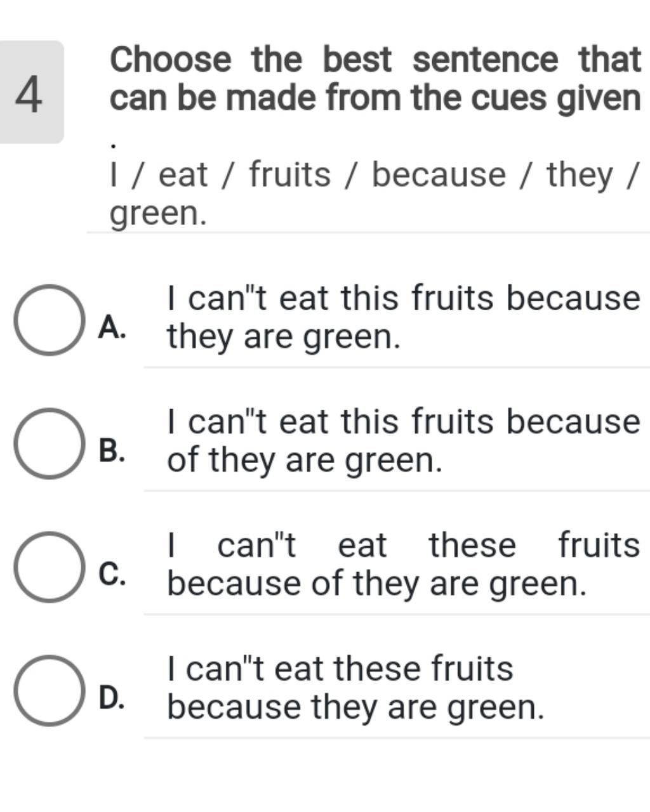
Task: Click the "B." option letter label
Action: (x=113, y=452)
